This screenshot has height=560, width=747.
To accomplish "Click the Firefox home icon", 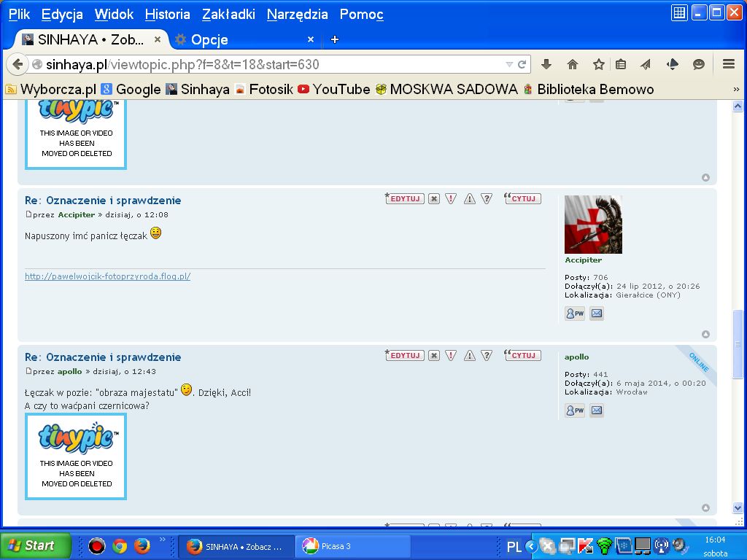I will pos(573,64).
